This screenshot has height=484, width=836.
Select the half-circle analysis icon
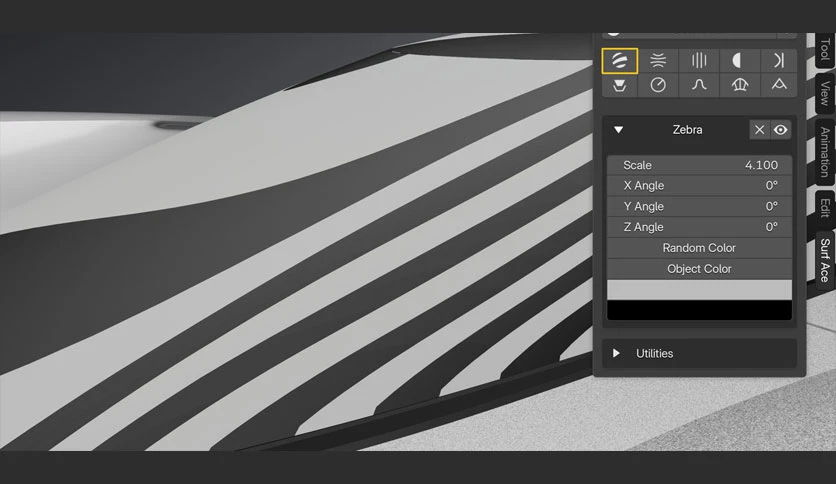pyautogui.click(x=739, y=61)
